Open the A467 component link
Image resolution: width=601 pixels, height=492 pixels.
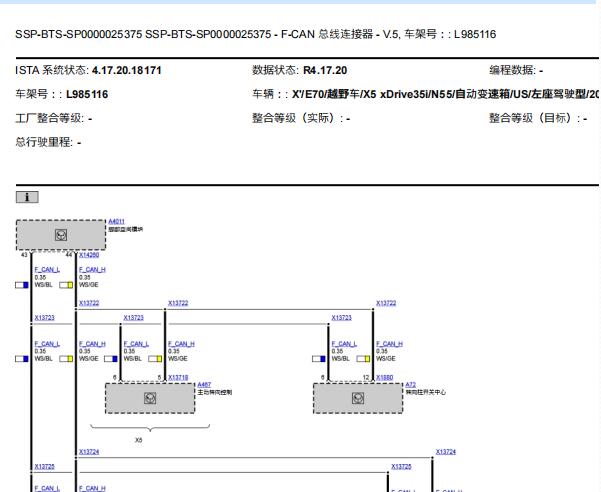click(x=204, y=385)
